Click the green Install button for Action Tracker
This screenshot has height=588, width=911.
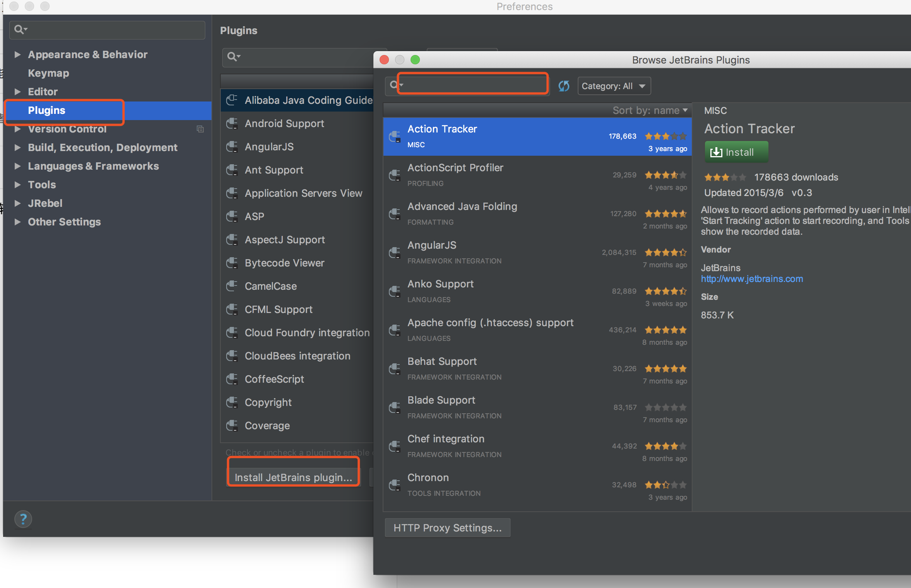(x=736, y=152)
